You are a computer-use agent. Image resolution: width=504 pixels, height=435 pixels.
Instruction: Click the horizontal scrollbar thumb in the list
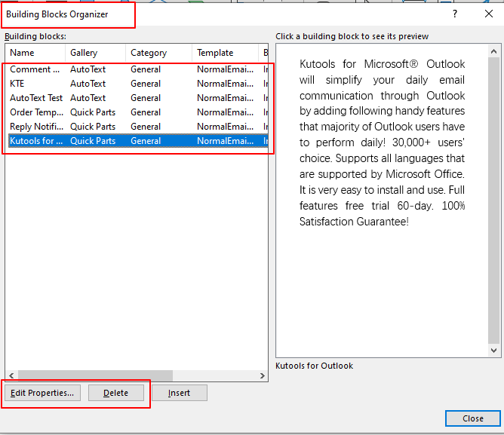coord(95,375)
